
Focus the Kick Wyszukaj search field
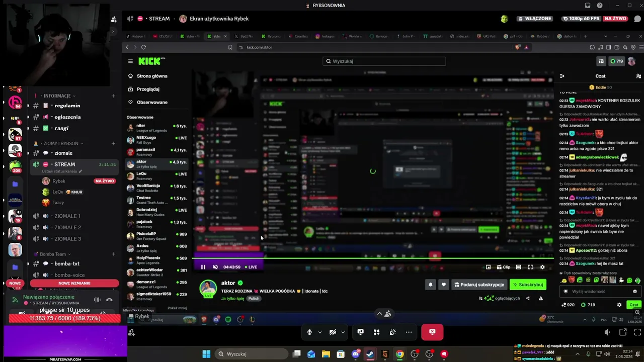384,61
